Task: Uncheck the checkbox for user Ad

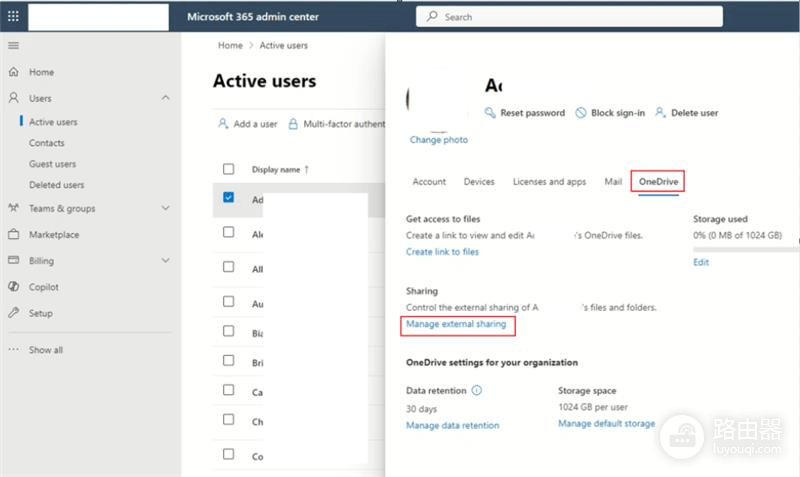Action: coord(229,197)
